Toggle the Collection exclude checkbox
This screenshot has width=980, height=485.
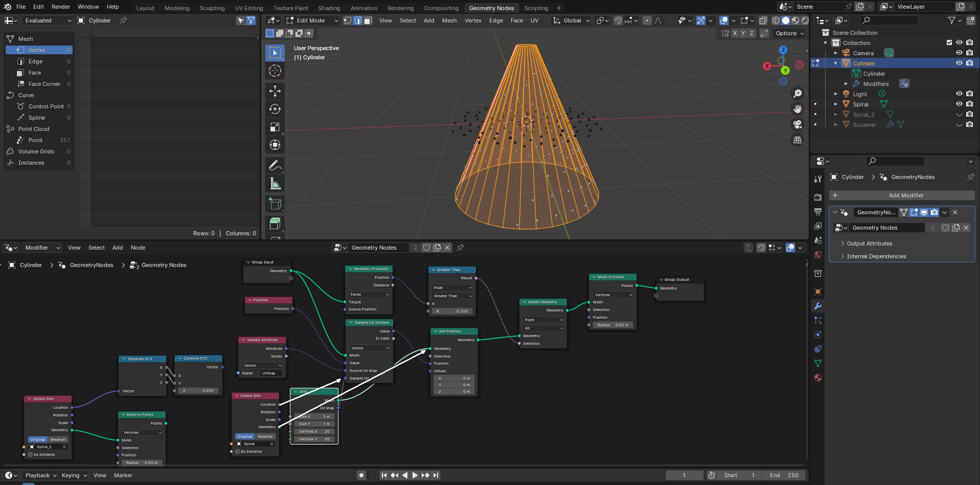tap(949, 43)
